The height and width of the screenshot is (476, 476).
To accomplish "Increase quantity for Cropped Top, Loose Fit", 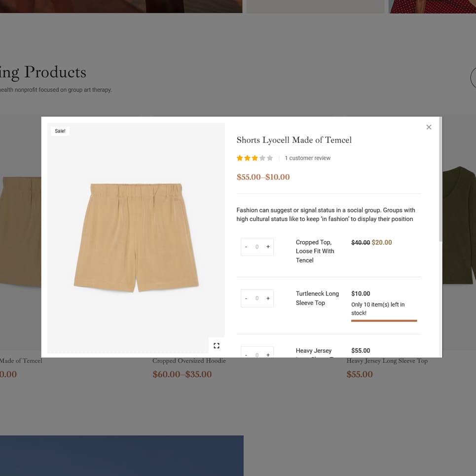I will click(x=268, y=247).
